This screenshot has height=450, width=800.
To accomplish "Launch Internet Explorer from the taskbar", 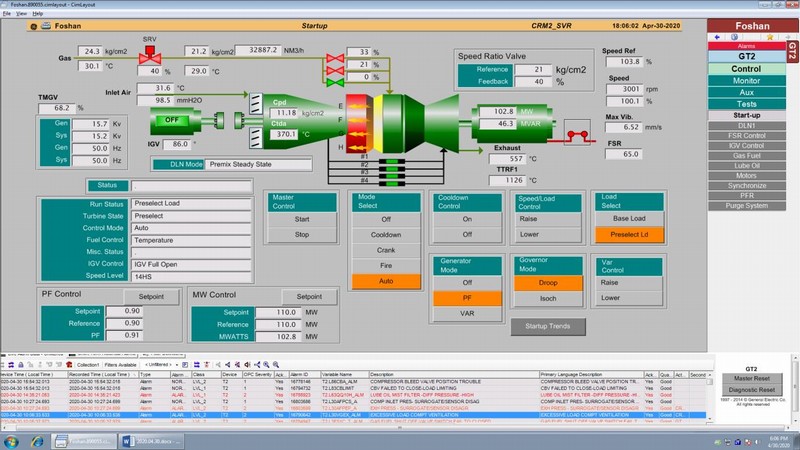I will pos(37,441).
